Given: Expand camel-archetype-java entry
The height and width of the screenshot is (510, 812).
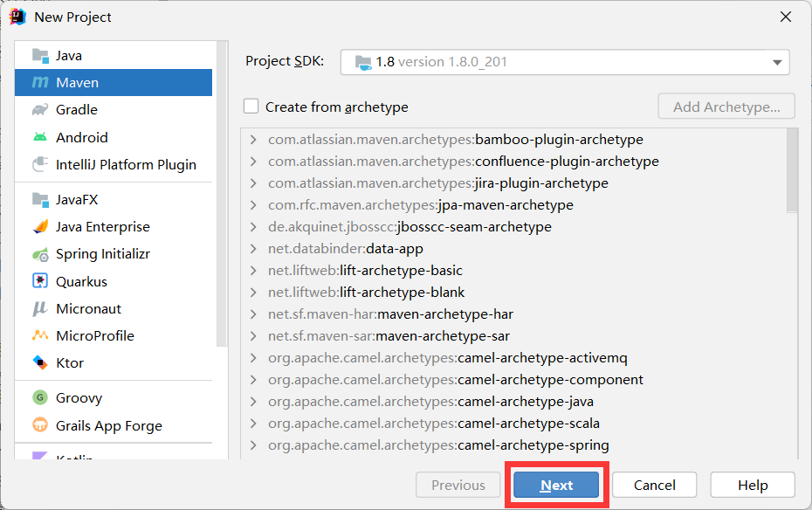Looking at the screenshot, I should pyautogui.click(x=253, y=402).
